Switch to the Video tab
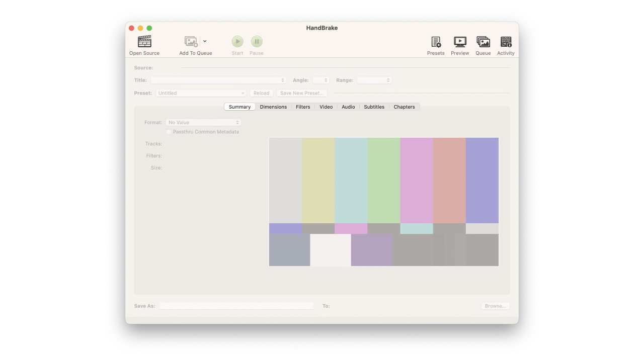 (x=326, y=107)
